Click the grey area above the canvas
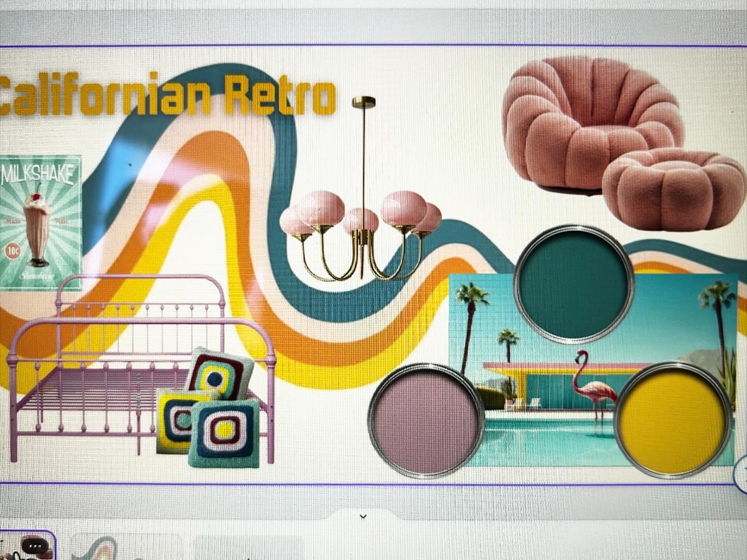747x560 pixels. tap(374, 26)
